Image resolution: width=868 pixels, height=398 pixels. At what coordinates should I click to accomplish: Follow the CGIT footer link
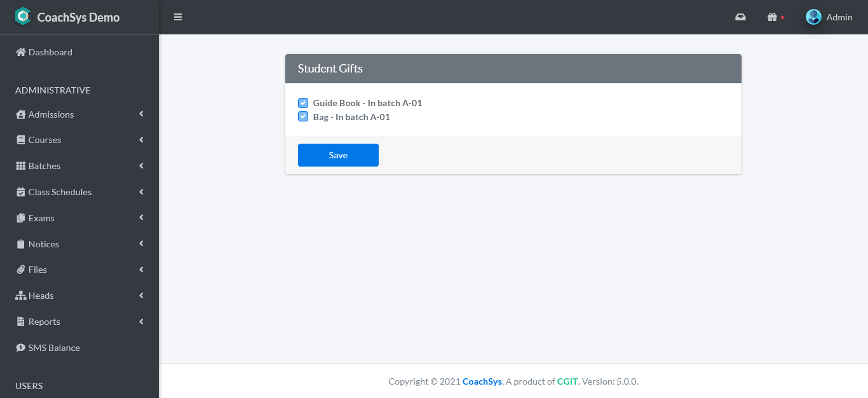click(x=567, y=381)
